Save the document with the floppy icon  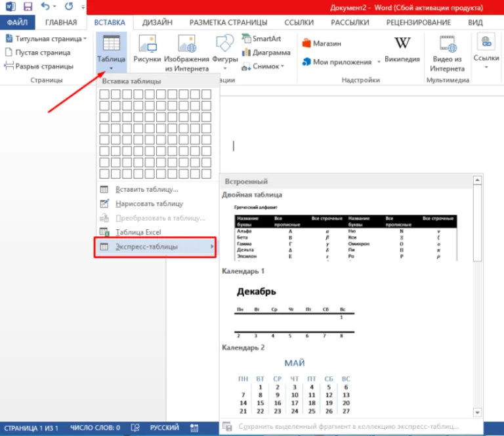(x=28, y=6)
